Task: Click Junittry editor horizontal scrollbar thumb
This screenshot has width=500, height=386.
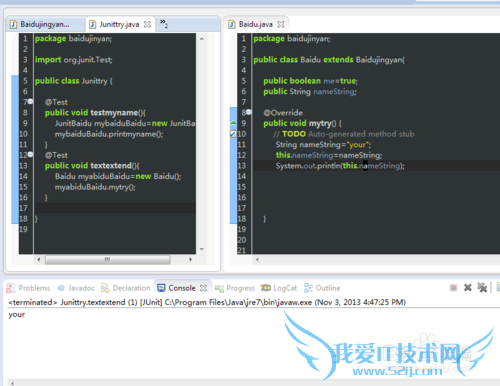Action: pyautogui.click(x=108, y=259)
